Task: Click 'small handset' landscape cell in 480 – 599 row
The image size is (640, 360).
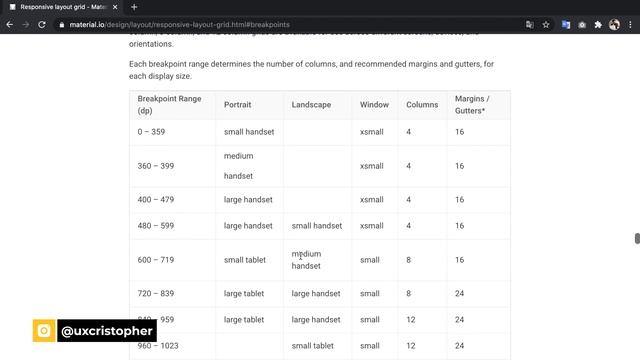Action: click(x=317, y=226)
